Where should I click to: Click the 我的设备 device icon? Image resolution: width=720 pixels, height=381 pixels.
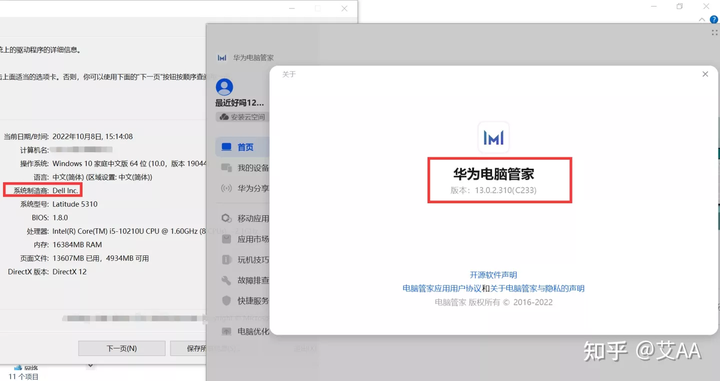pyautogui.click(x=226, y=168)
